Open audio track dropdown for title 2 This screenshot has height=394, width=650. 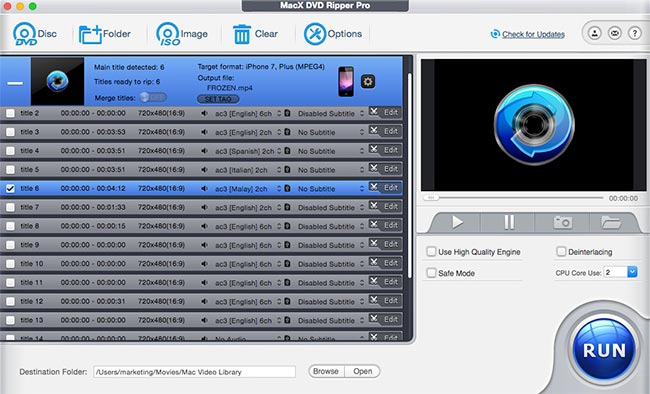279,113
